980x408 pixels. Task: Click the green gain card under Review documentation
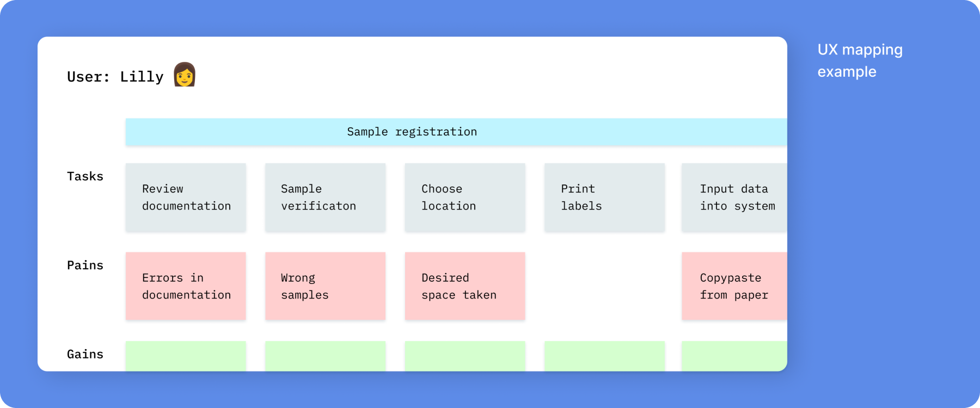pyautogui.click(x=186, y=356)
